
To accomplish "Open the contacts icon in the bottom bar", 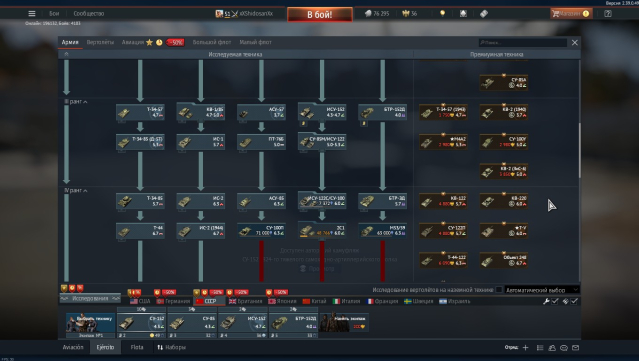I will pyautogui.click(x=552, y=348).
